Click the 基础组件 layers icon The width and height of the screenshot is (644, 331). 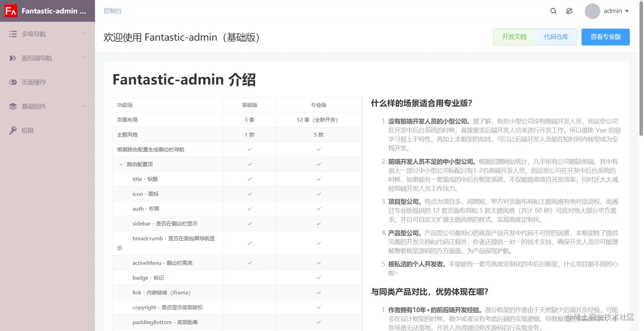coord(13,106)
